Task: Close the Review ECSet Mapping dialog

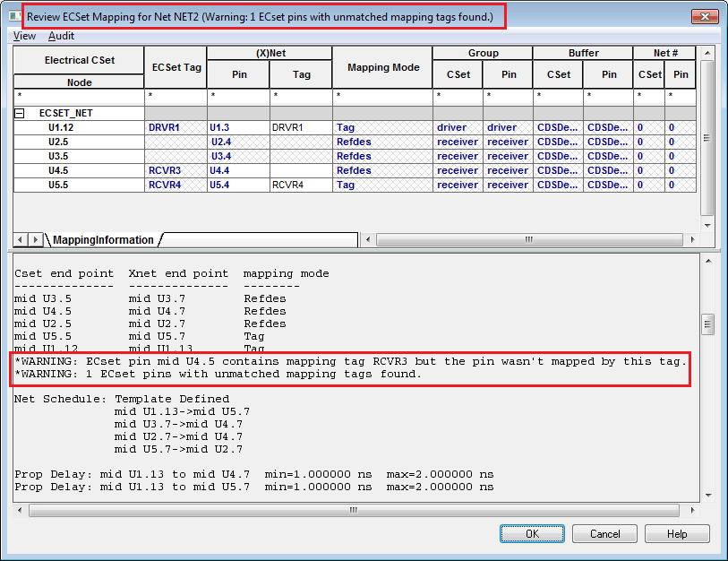Action: [x=705, y=16]
